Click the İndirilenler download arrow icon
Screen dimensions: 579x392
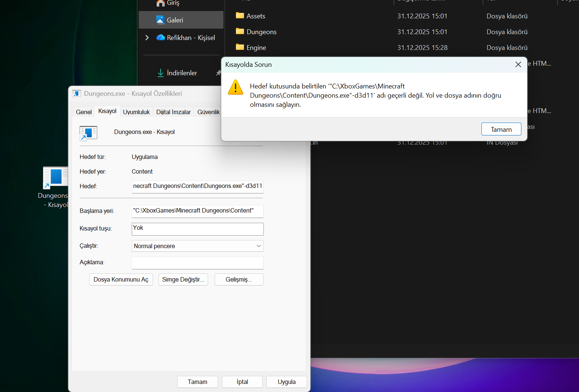(x=160, y=73)
